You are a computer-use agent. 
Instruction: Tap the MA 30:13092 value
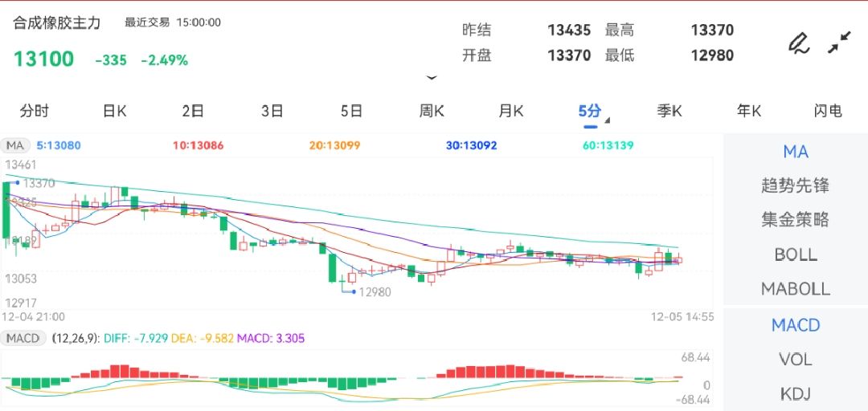[472, 145]
